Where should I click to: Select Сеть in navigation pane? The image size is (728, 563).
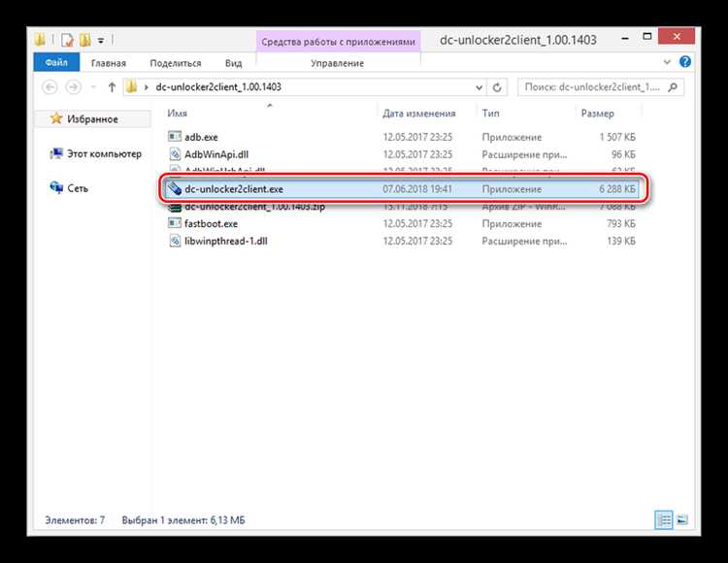(78, 188)
